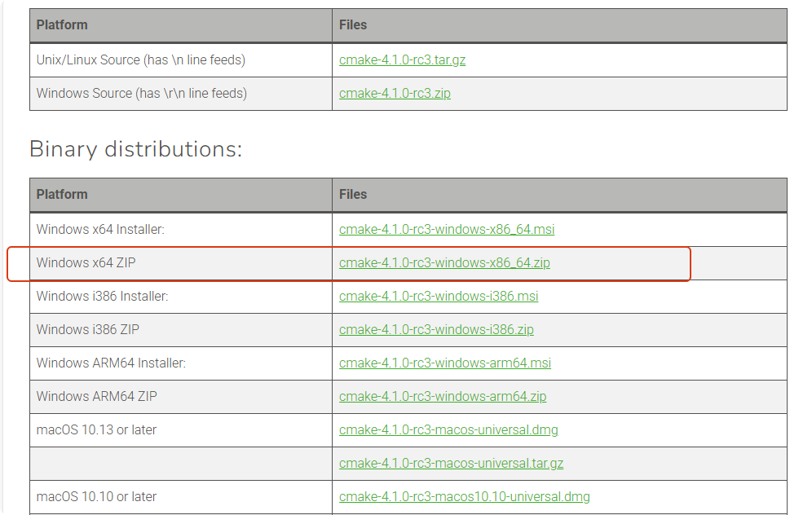Screen dimensions: 812x515
Task: Click the 'Binary distributions:' heading
Action: pos(135,149)
